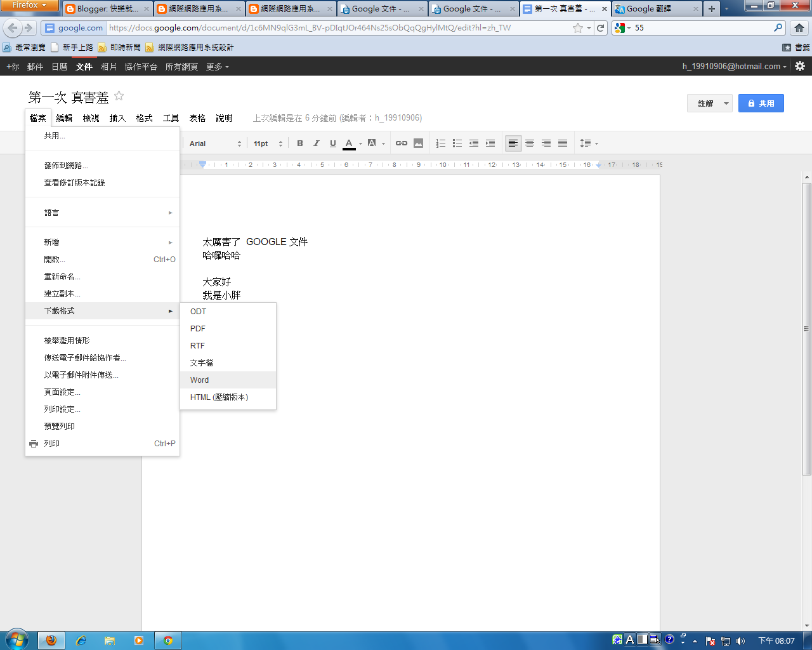Toggle italic formatting in toolbar

[317, 143]
